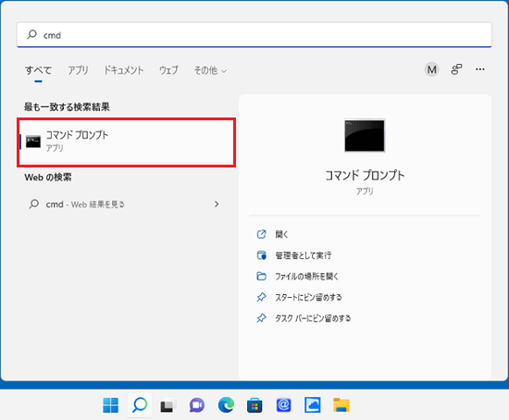Switch to the ウェブ tab
This screenshot has width=509, height=420.
tap(168, 70)
